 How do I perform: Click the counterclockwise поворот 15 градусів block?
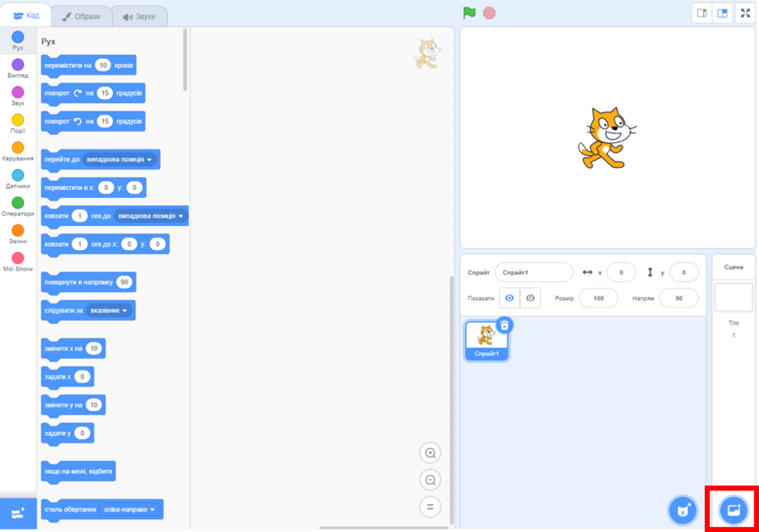click(93, 121)
